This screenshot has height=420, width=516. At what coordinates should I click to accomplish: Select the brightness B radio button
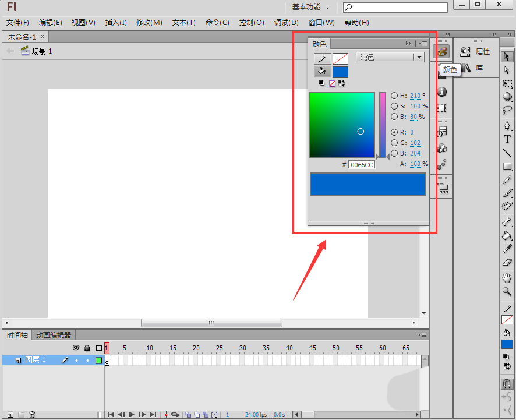click(394, 117)
